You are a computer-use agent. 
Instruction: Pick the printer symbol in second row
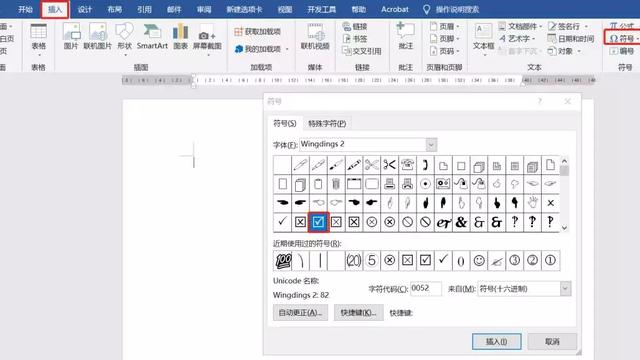click(389, 184)
